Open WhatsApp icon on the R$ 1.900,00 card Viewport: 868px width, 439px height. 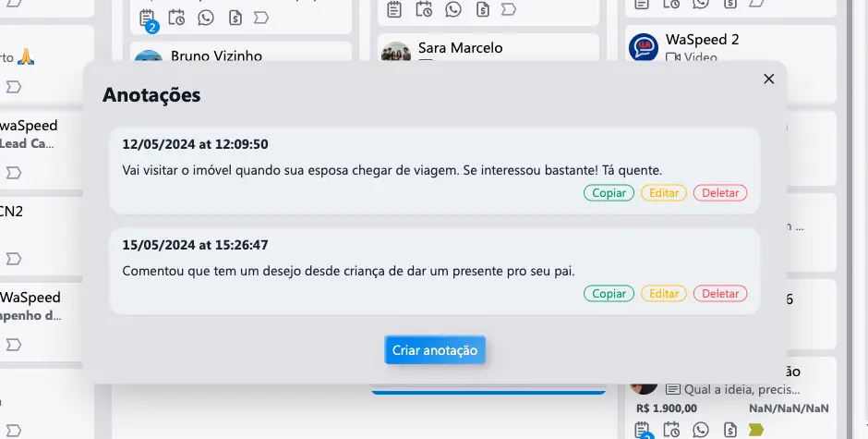pos(701,430)
